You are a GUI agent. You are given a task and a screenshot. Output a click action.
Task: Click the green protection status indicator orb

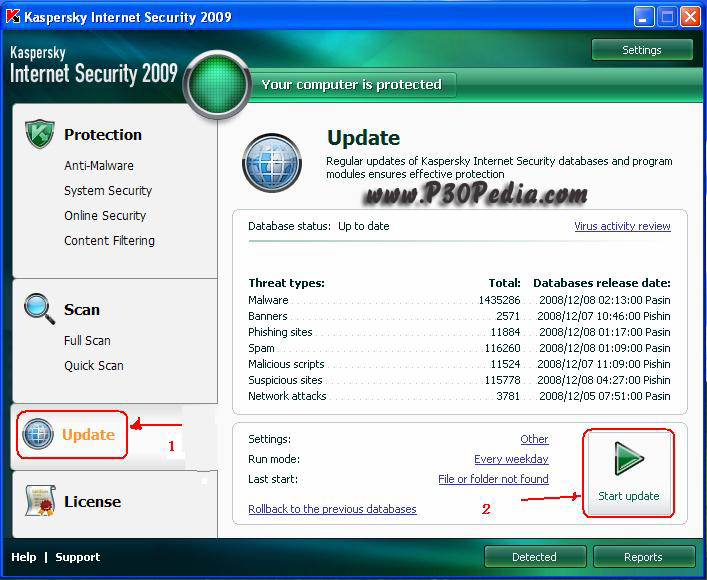click(217, 84)
